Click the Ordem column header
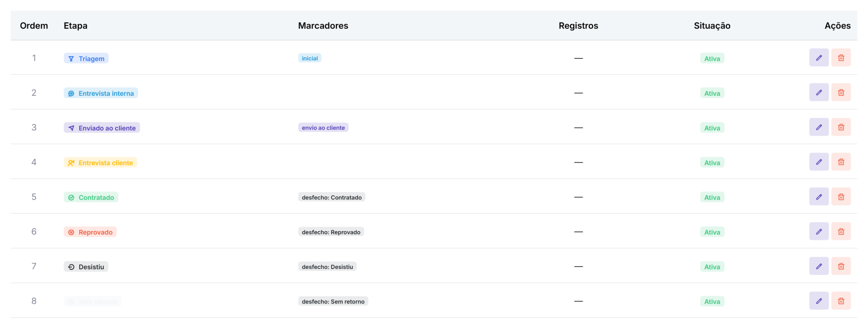This screenshot has height=329, width=868. click(x=34, y=26)
